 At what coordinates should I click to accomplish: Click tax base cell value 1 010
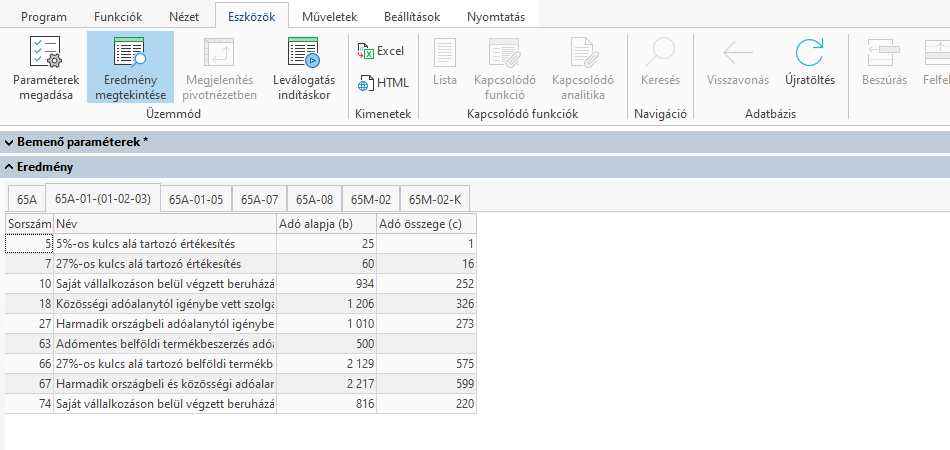[327, 324]
